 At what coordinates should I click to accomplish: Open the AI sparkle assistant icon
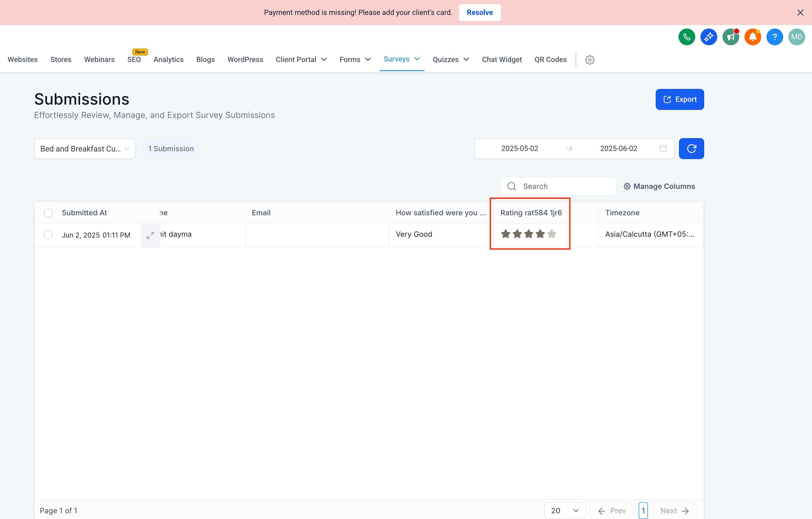point(709,37)
